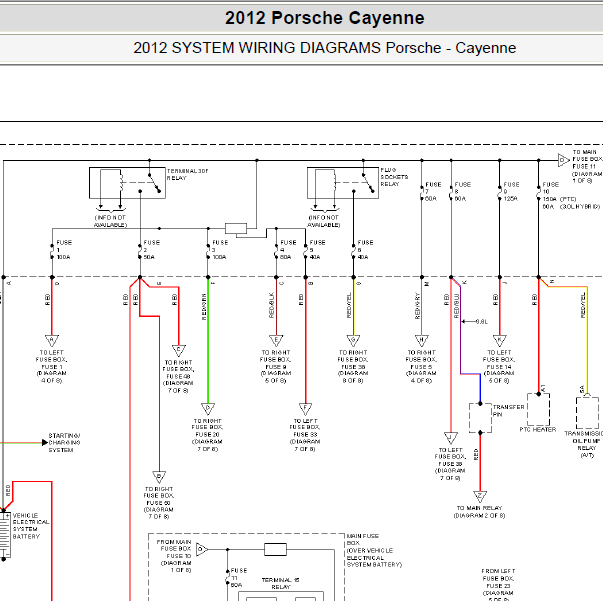This screenshot has height=601, width=603.
Task: Click the "FUSE 8 60A" label
Action: coord(462,191)
